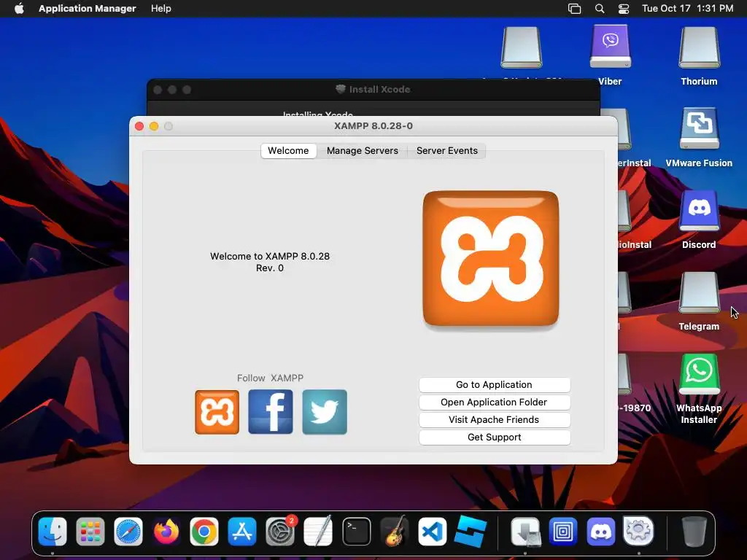This screenshot has width=747, height=560.
Task: Open Discord from the Dock
Action: 601,531
